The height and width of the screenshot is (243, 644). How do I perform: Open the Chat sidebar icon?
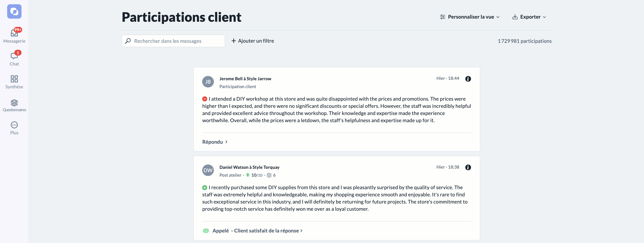(14, 56)
